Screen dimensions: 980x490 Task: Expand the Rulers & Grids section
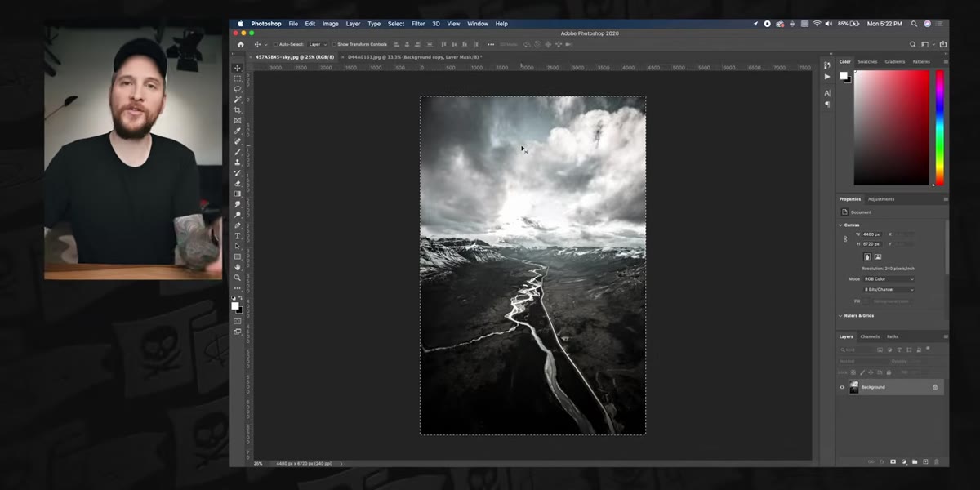point(840,315)
